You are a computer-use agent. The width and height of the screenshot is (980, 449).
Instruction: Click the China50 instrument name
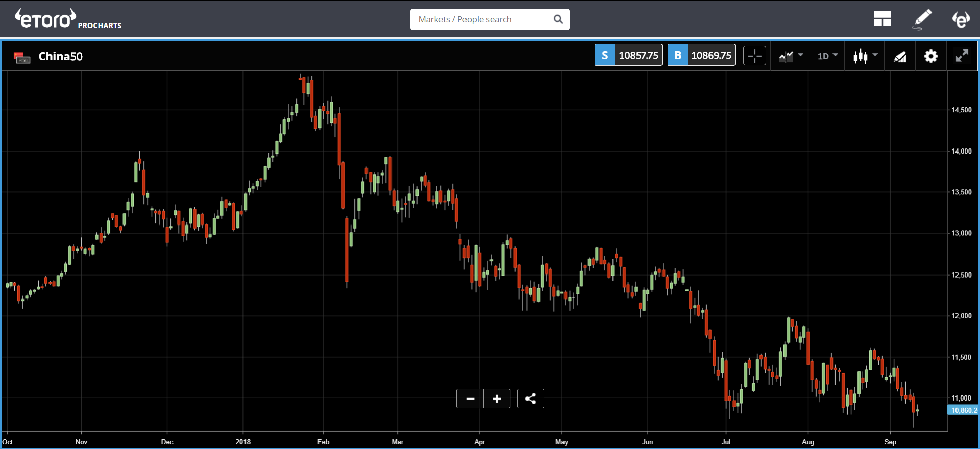[x=60, y=56]
